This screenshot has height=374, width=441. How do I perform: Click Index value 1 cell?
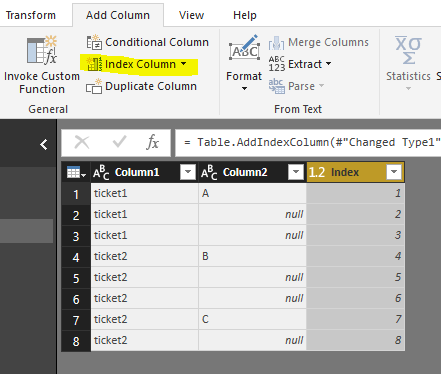coord(355,193)
